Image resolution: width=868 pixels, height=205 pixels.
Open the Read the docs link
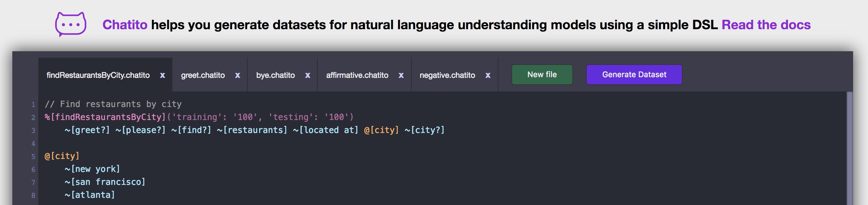pos(766,25)
